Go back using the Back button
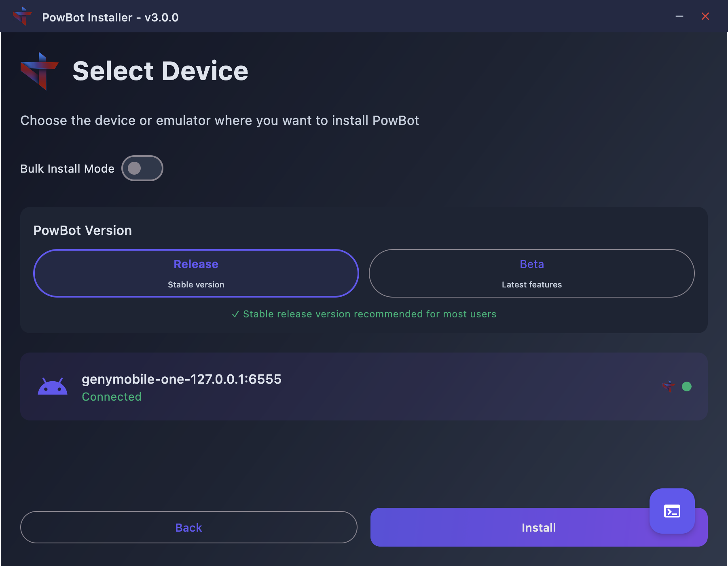728x566 pixels. click(188, 527)
